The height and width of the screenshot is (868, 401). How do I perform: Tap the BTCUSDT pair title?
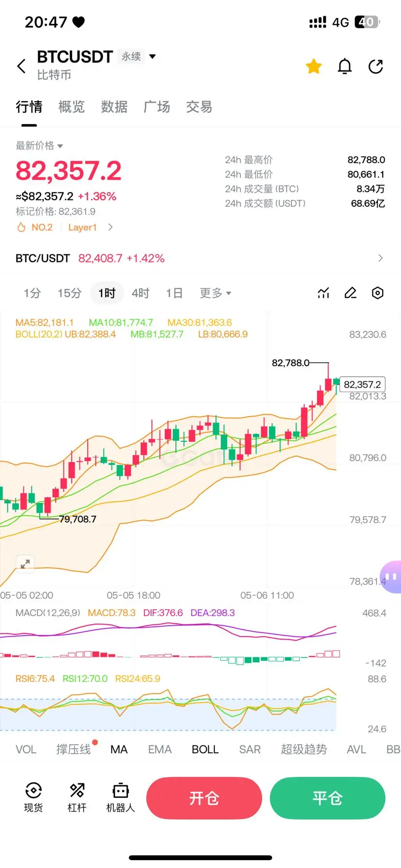coord(75,57)
